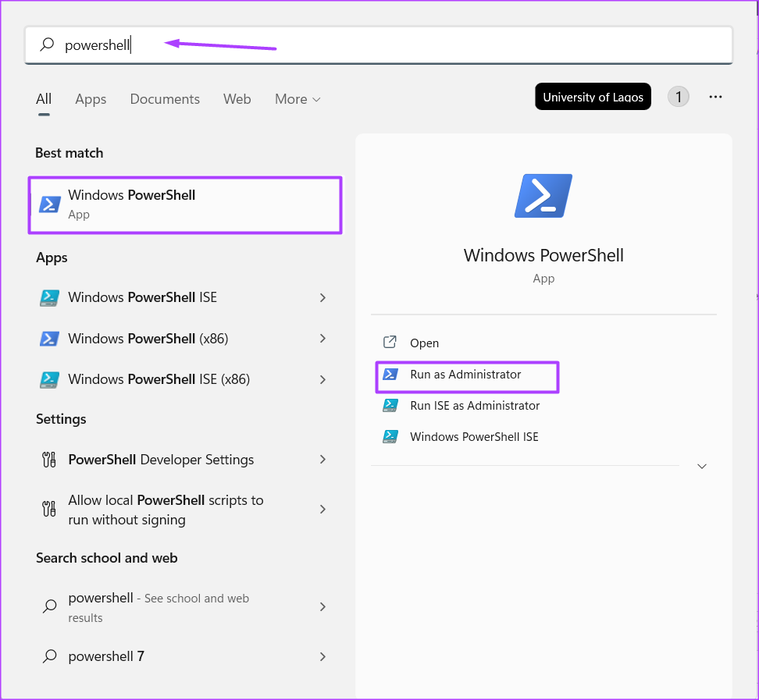This screenshot has width=759, height=700.
Task: Expand Allow local PowerShell scripts chevron
Action: [x=322, y=509]
